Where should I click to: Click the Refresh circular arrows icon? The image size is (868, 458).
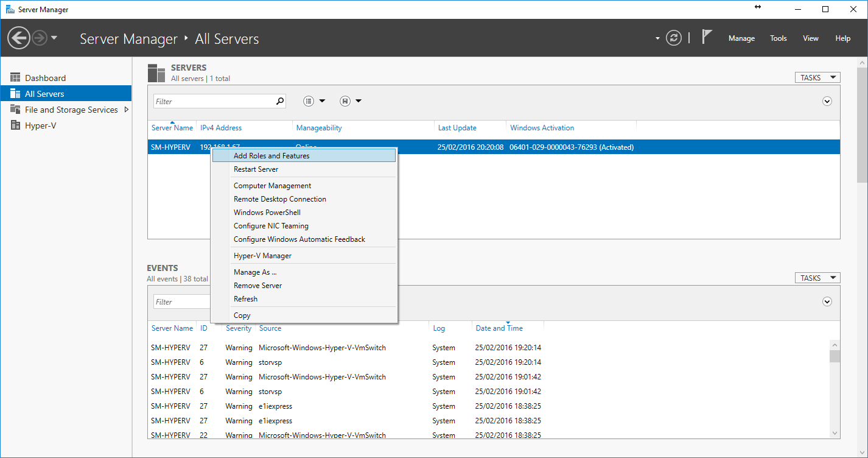coord(674,38)
